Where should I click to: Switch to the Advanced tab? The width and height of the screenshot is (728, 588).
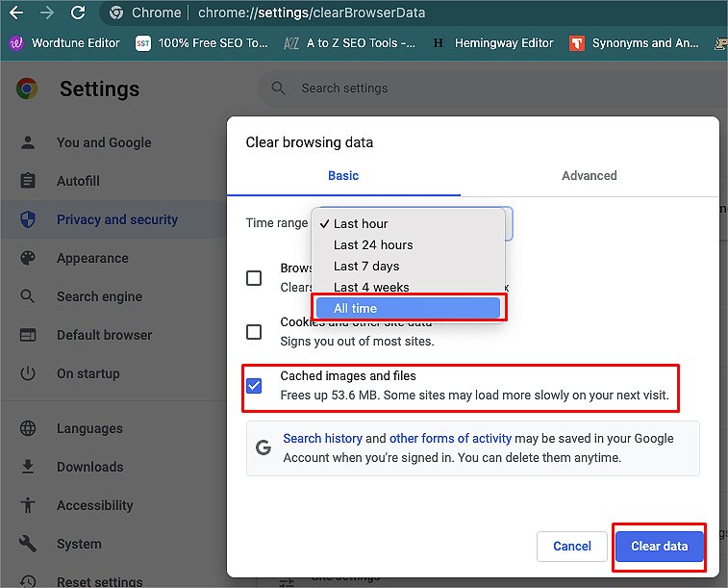pos(589,175)
